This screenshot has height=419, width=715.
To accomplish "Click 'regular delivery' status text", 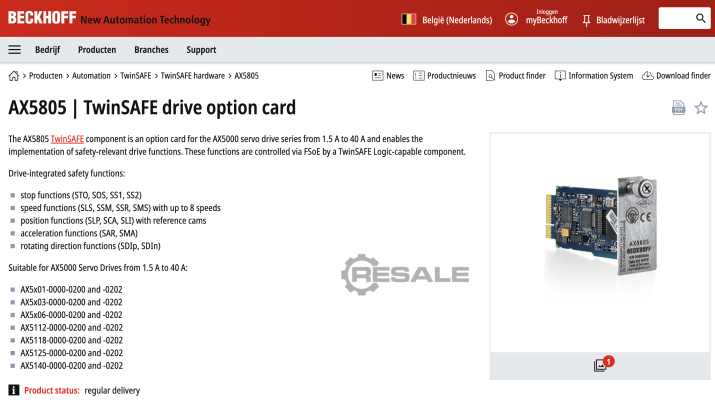I will tap(112, 390).
